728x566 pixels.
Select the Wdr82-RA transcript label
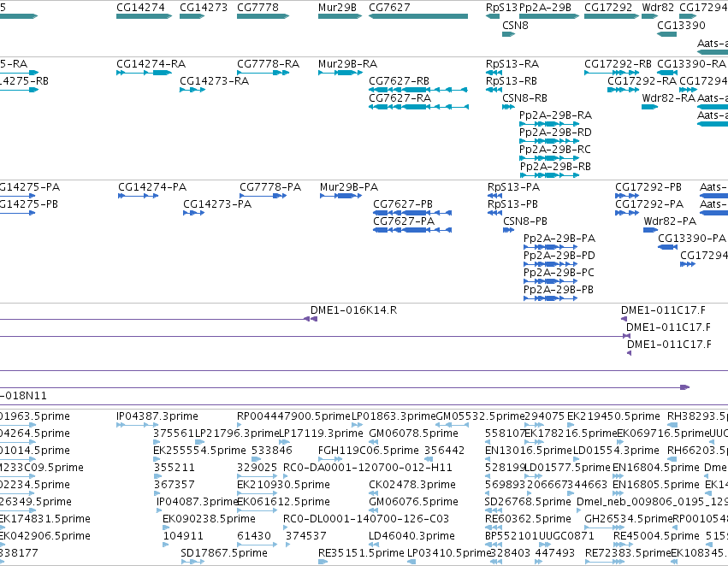[x=669, y=98]
